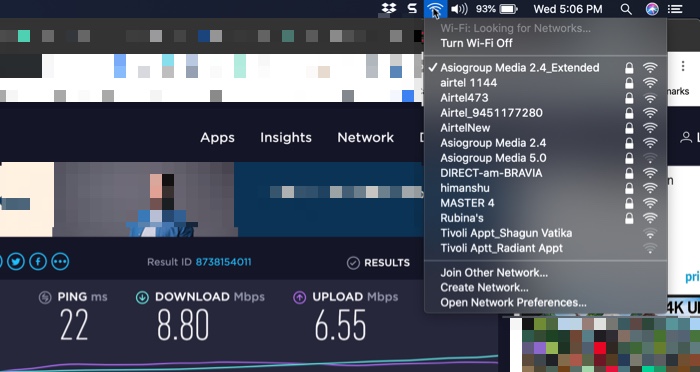
Task: Pick the Asiogroup Media 2.4 network
Action: pyautogui.click(x=546, y=143)
